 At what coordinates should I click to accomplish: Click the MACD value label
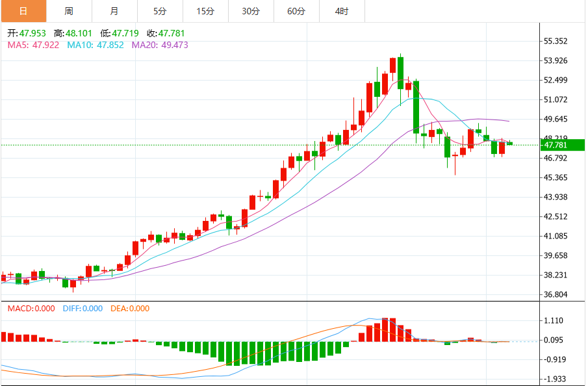click(31, 309)
